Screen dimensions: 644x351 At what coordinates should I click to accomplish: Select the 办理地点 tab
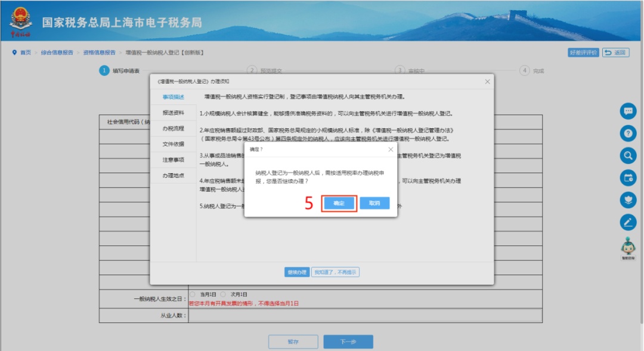pyautogui.click(x=174, y=175)
